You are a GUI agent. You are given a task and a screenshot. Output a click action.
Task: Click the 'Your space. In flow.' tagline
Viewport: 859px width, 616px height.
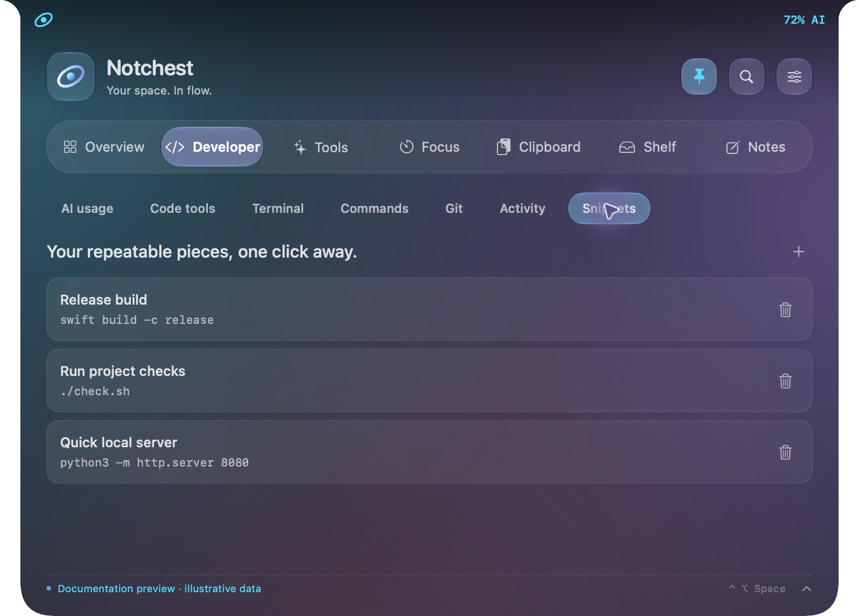click(159, 91)
